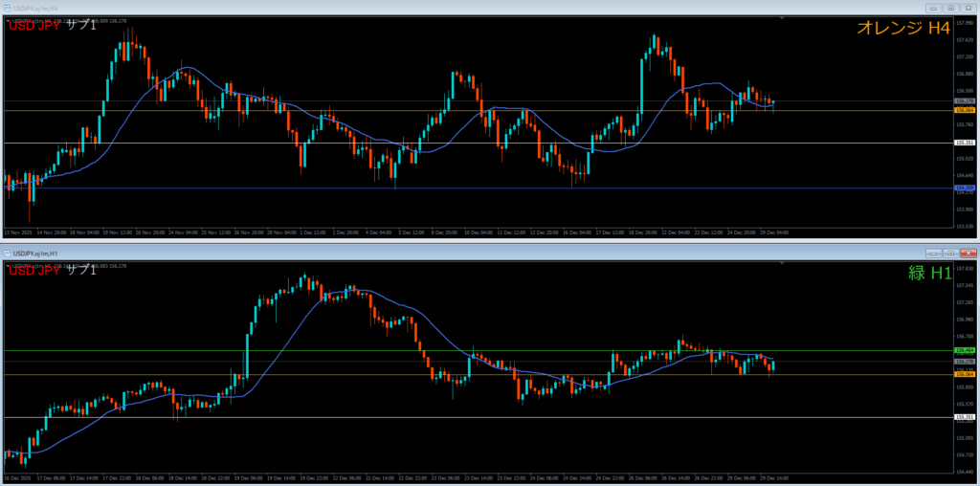Click the H4 chart bottom date time axis

[479, 232]
